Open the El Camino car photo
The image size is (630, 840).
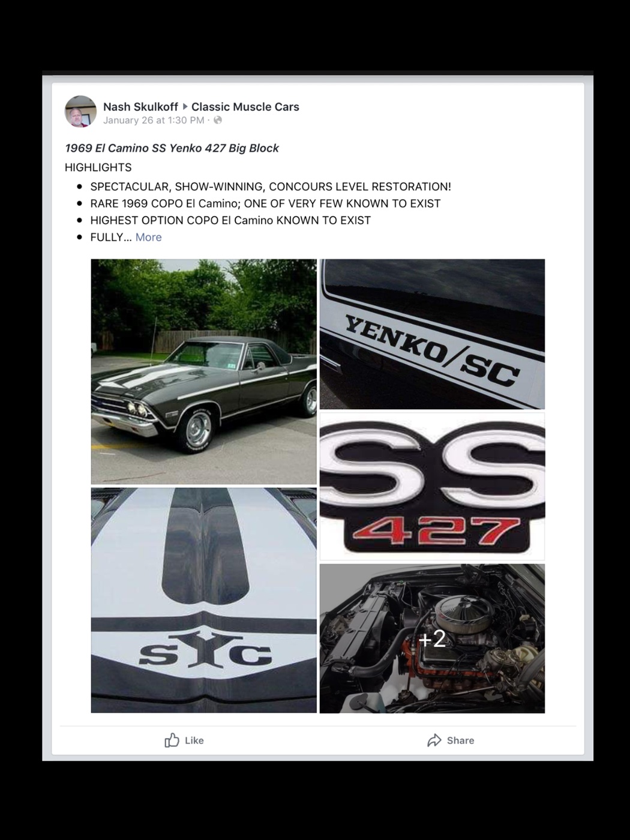coord(203,371)
